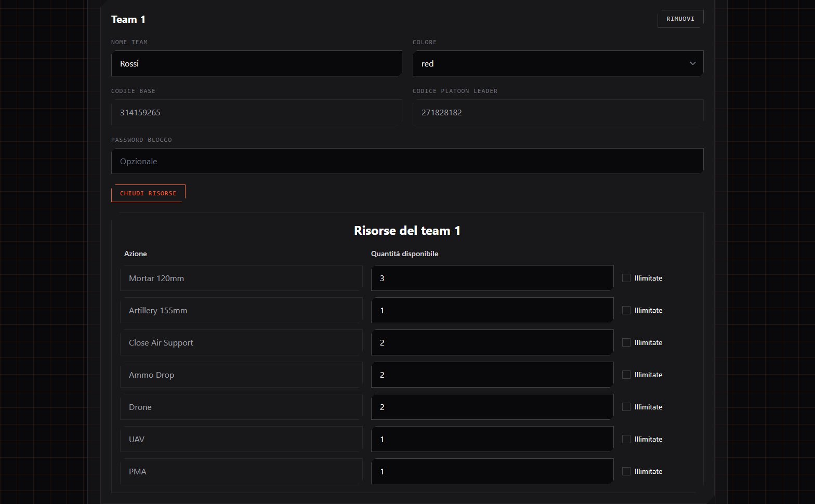This screenshot has height=504, width=815.
Task: Edit Ammo Drop quantity field
Action: click(x=492, y=375)
